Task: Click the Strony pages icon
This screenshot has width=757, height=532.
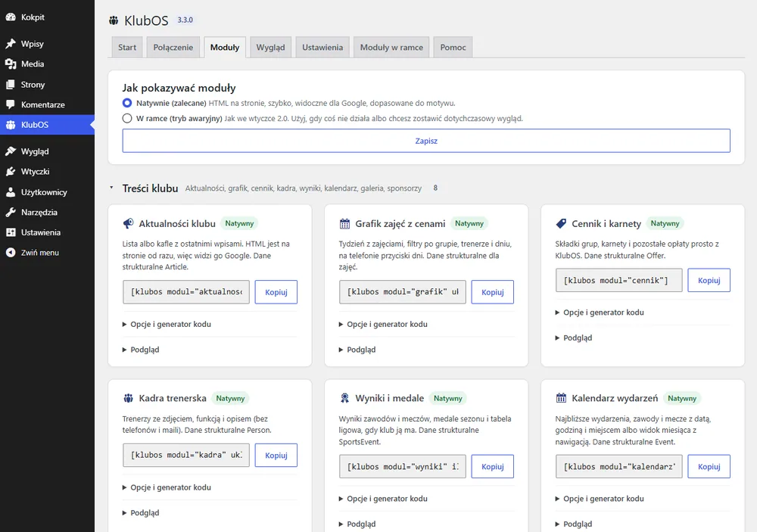Action: 11,85
